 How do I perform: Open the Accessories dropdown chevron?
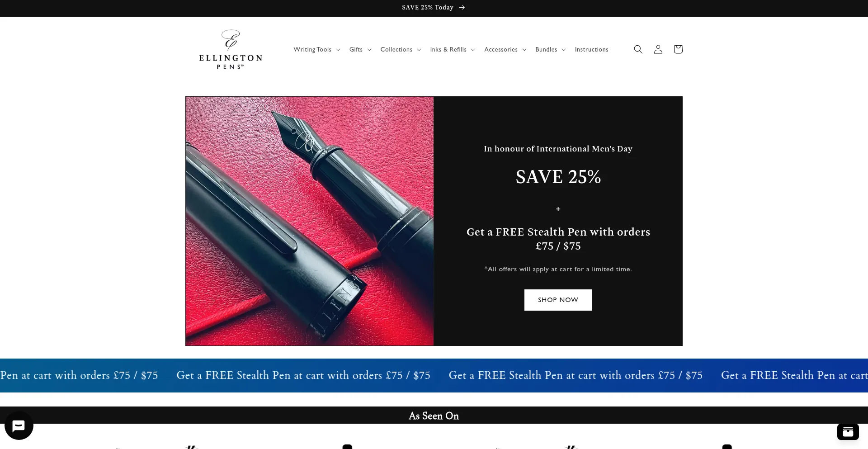(524, 50)
